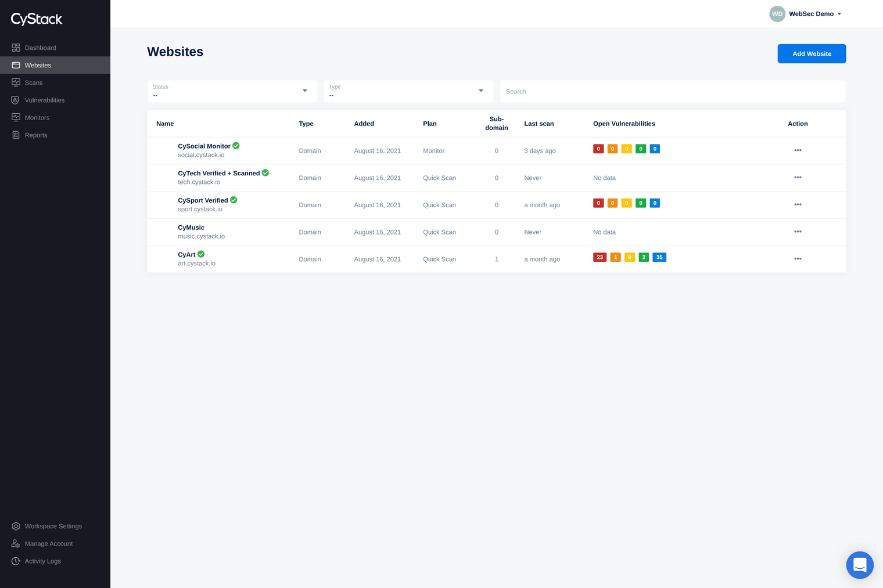Open the CyMusic website entry

(191, 228)
